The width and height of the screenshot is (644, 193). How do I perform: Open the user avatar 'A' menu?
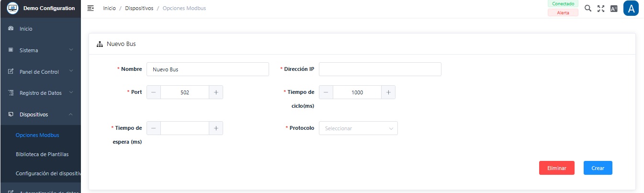631,9
